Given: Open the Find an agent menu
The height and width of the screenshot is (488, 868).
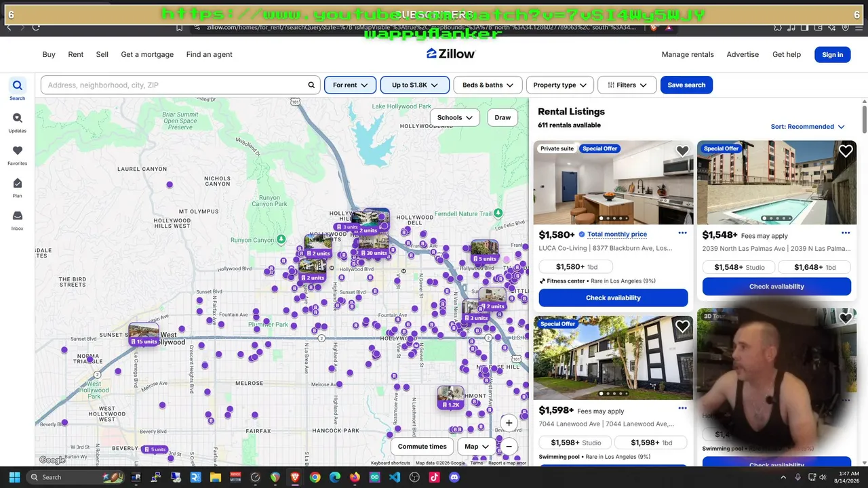Looking at the screenshot, I should [x=210, y=54].
